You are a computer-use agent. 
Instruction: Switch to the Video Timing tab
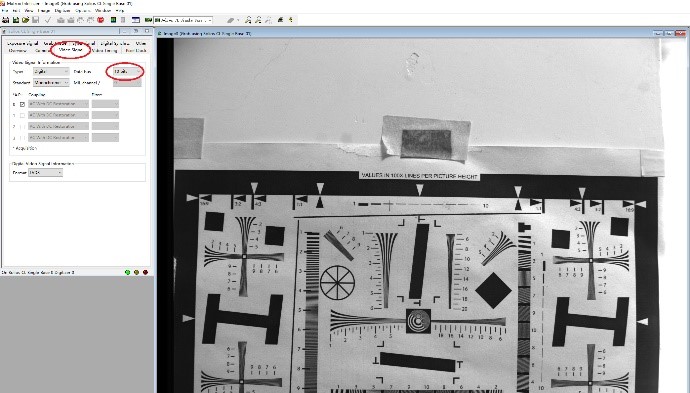104,51
